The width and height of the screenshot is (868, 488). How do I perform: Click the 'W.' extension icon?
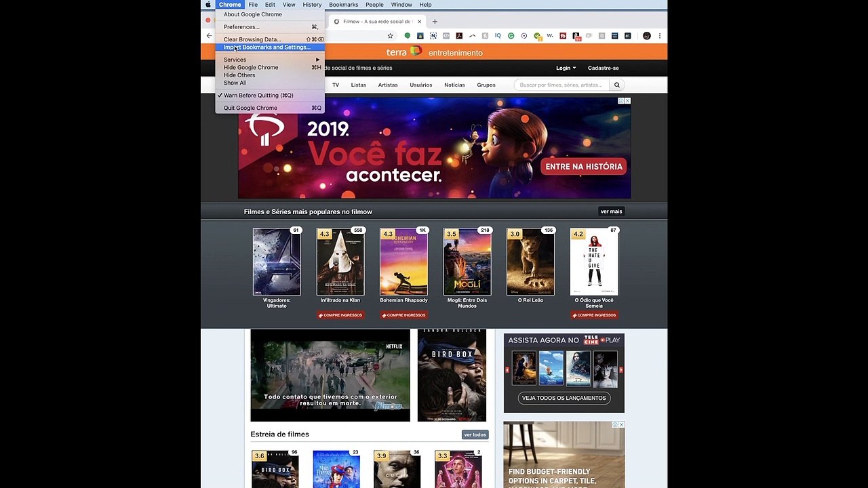pyautogui.click(x=550, y=36)
